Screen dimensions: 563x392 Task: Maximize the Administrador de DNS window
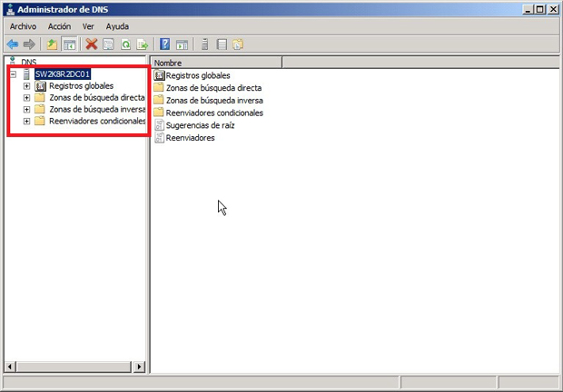point(540,10)
